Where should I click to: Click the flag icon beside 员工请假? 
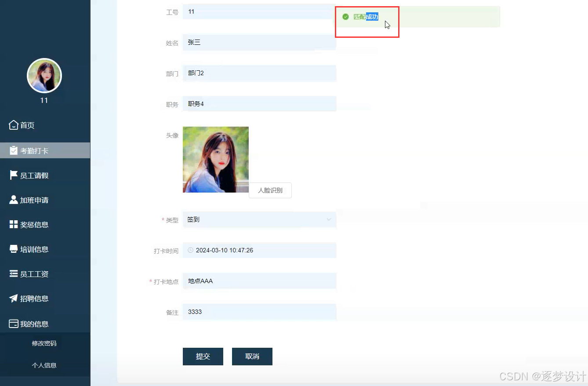[x=14, y=175]
